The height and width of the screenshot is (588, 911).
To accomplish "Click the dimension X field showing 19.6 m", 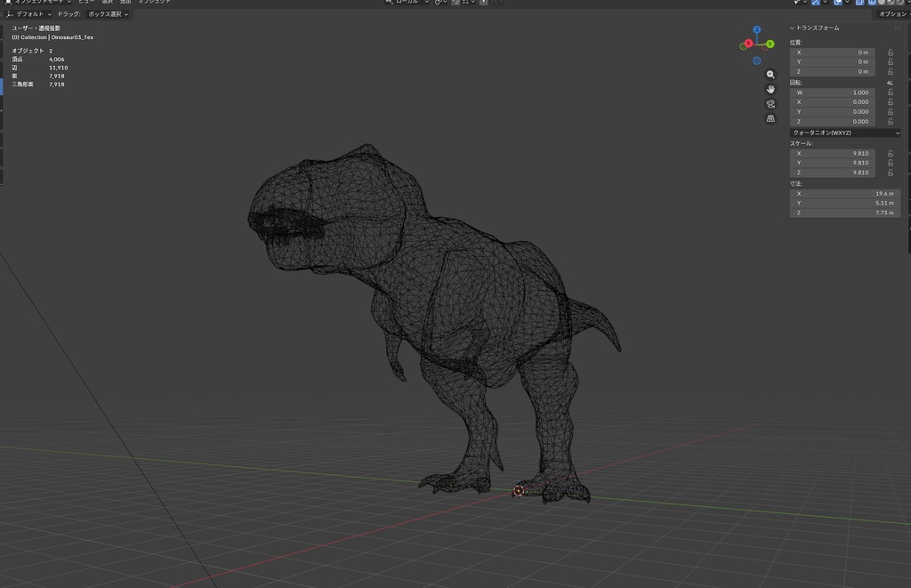I will [x=845, y=194].
